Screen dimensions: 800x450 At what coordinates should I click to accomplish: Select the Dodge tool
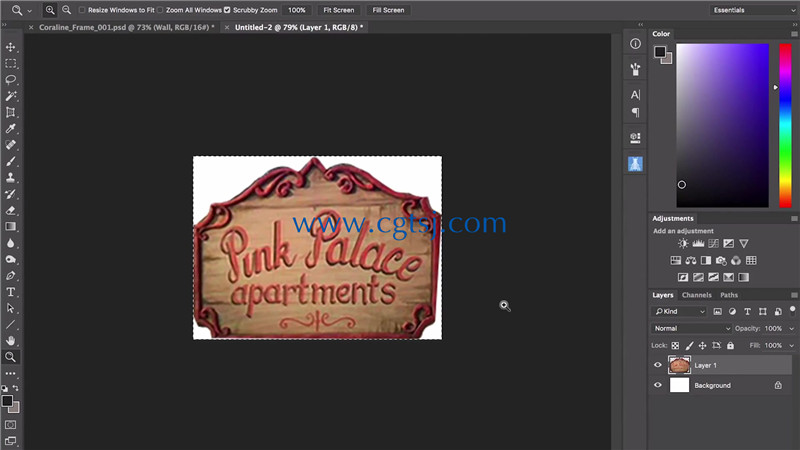click(10, 259)
